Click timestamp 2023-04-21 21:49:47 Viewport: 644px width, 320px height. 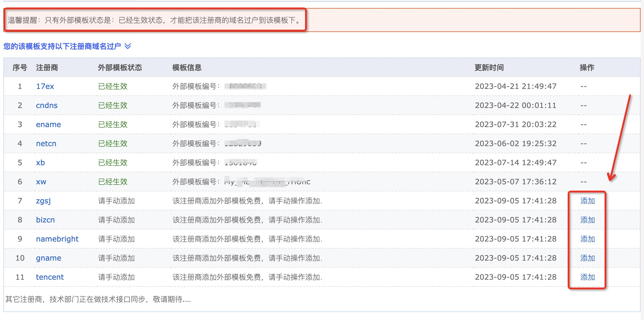516,86
